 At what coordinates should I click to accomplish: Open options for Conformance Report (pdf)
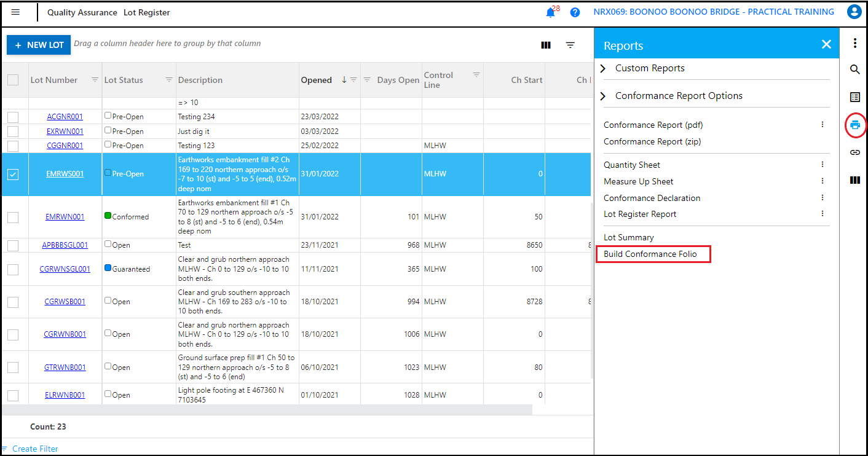[x=823, y=125]
